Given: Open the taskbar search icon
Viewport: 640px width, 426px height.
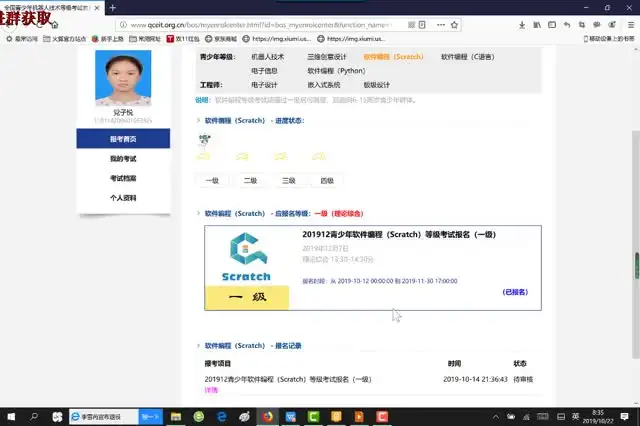Looking at the screenshot, I should coord(34,417).
